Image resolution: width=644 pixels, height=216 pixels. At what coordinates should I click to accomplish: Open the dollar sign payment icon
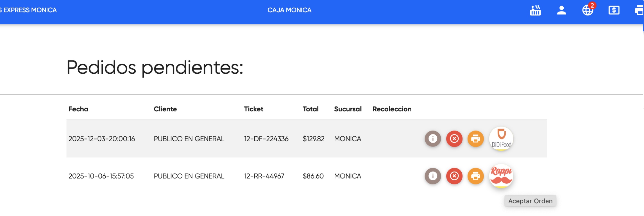click(614, 11)
